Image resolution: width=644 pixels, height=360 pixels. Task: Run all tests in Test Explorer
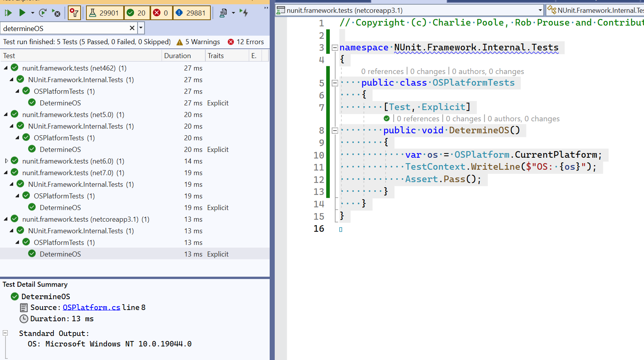click(8, 13)
